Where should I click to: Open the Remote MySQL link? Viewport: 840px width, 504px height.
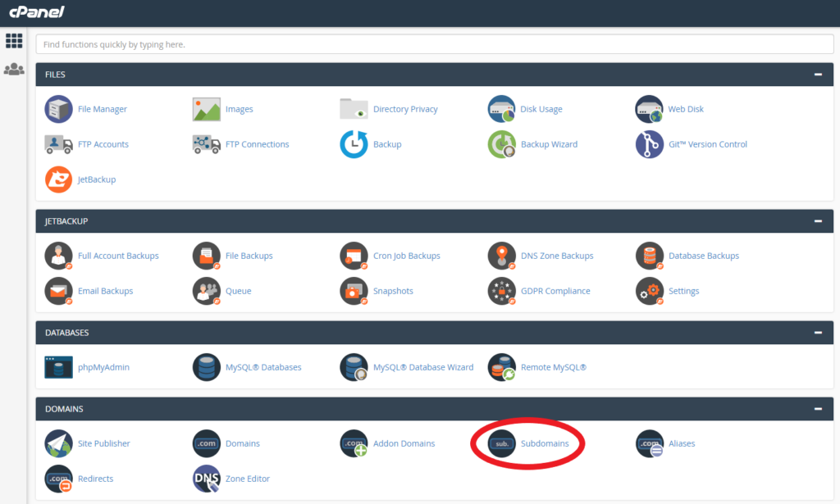click(554, 367)
